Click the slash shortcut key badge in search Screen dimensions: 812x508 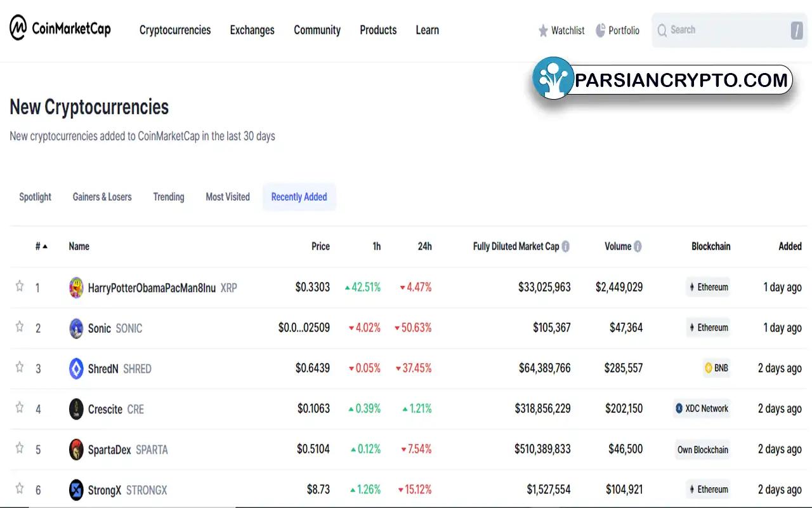(x=797, y=30)
